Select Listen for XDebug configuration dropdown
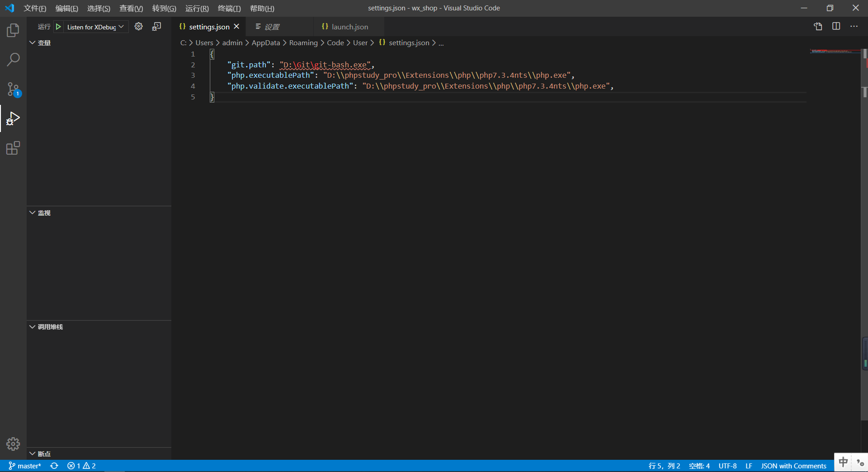Screen dimensions: 868x472 coord(95,27)
